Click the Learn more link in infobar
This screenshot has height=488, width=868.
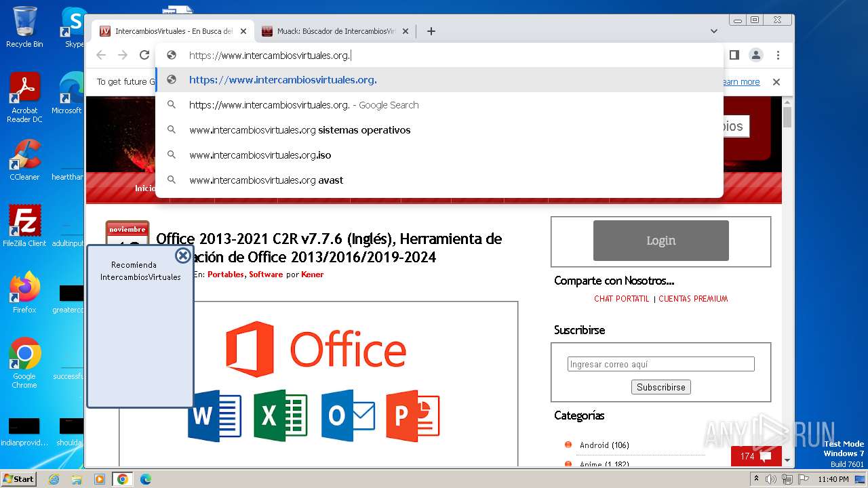pyautogui.click(x=741, y=82)
